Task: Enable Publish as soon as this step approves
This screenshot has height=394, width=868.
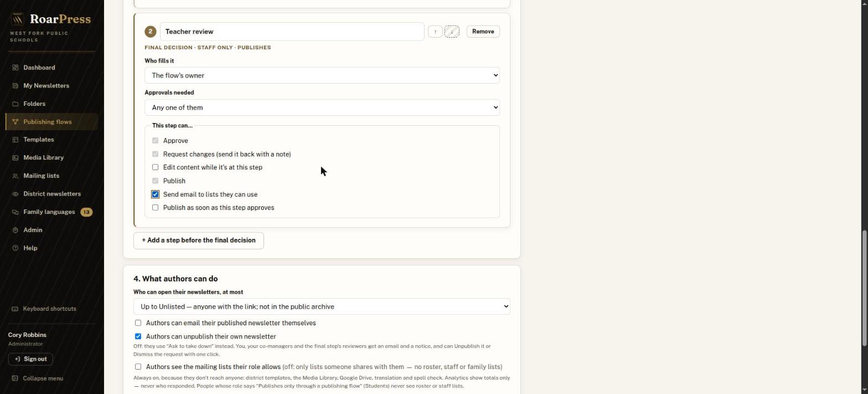Action: (x=155, y=208)
